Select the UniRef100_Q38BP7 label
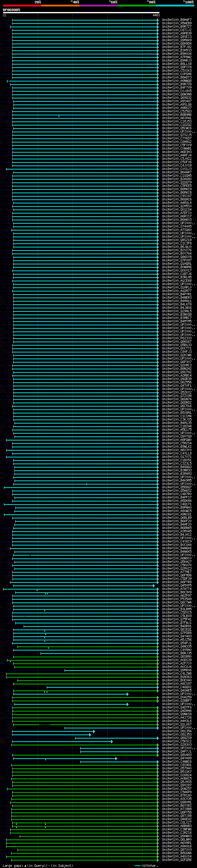Screen dimensions: 197x868 tap(176, 700)
